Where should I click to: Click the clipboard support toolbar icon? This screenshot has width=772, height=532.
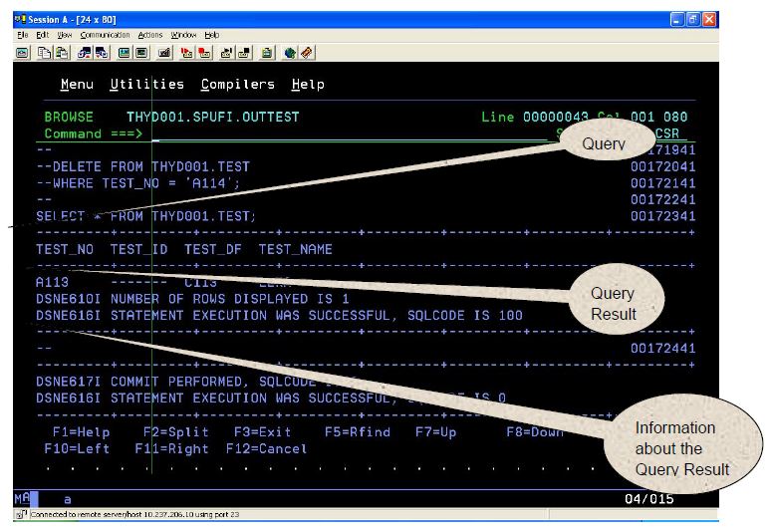point(267,53)
